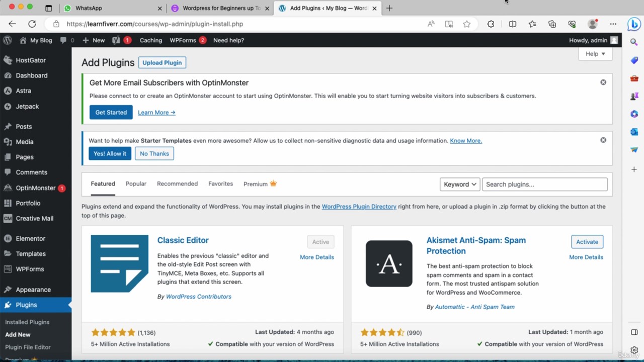Open the browser three-dot settings menu

point(613,24)
